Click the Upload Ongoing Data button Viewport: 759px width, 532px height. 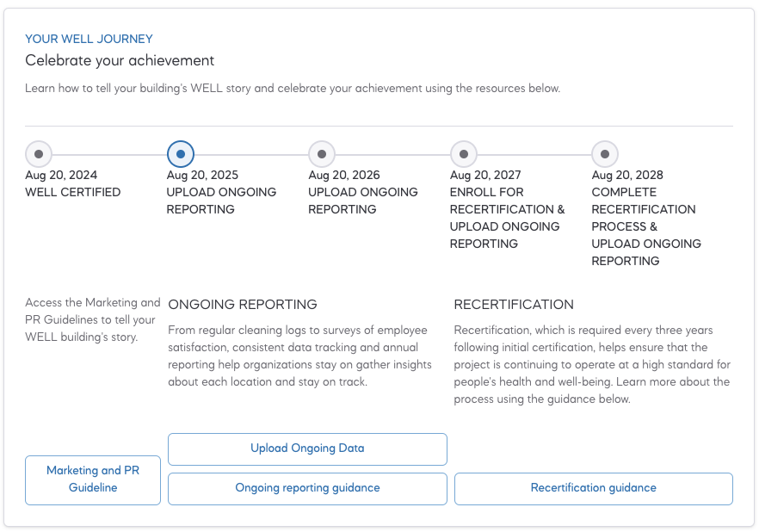point(307,448)
